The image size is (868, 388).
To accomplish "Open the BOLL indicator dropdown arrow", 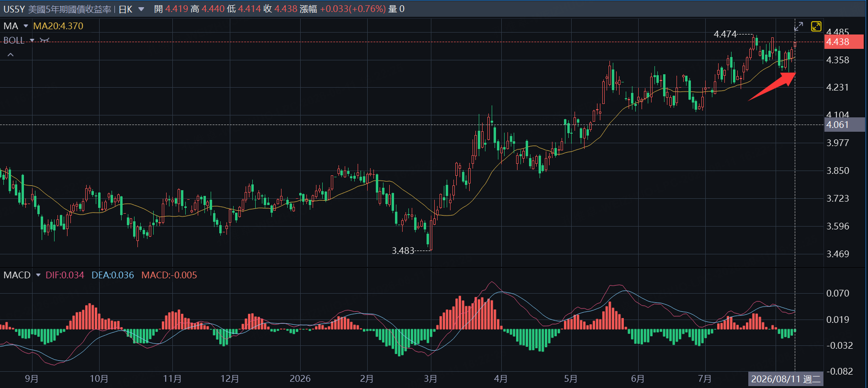I will (x=32, y=40).
